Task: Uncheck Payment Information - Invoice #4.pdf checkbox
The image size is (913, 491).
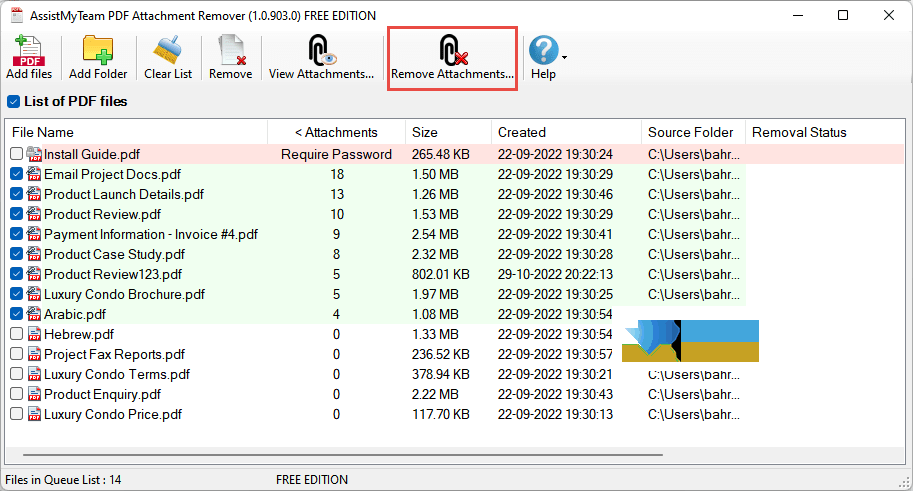Action: (16, 234)
